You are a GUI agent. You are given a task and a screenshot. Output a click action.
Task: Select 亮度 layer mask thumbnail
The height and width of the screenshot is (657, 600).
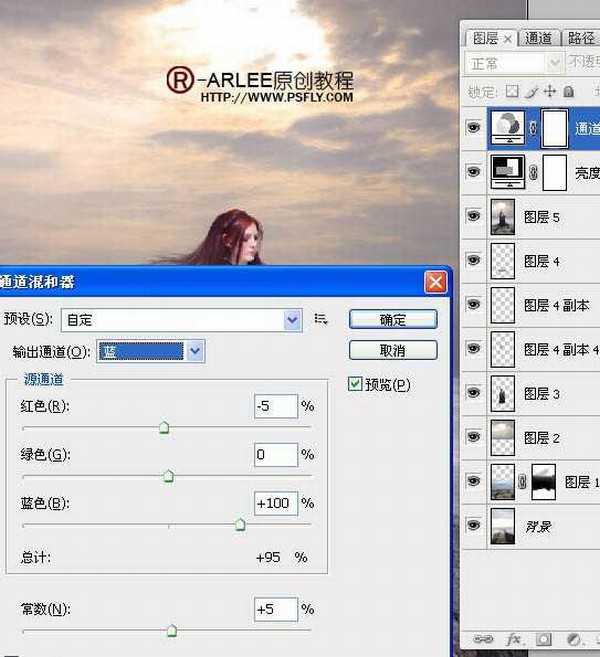tap(555, 172)
